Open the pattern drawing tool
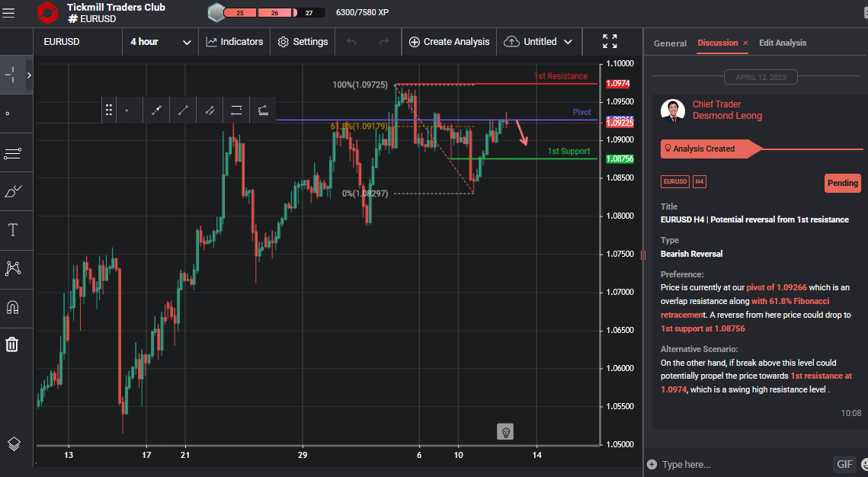The width and height of the screenshot is (868, 477). pyautogui.click(x=13, y=268)
